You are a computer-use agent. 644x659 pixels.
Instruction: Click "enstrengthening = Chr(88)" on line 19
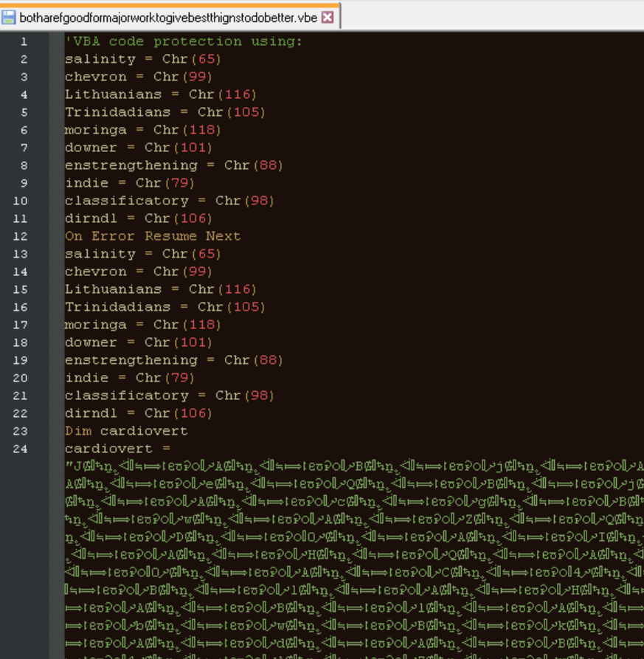(174, 360)
